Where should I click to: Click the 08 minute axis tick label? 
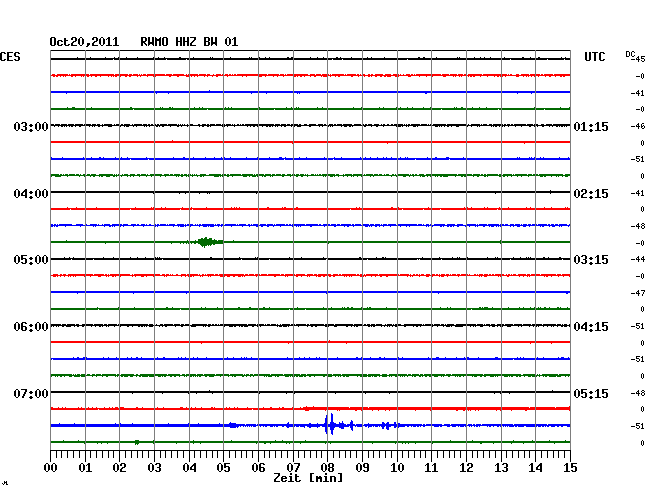click(x=327, y=468)
